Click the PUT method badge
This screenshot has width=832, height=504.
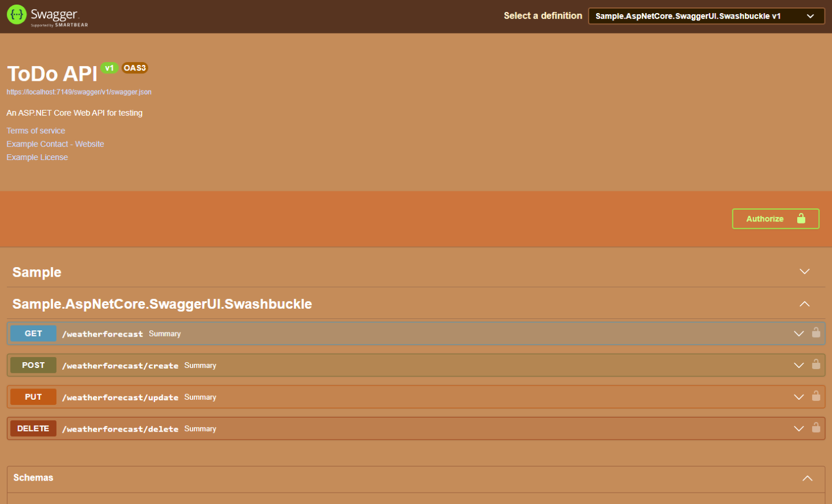coord(33,397)
